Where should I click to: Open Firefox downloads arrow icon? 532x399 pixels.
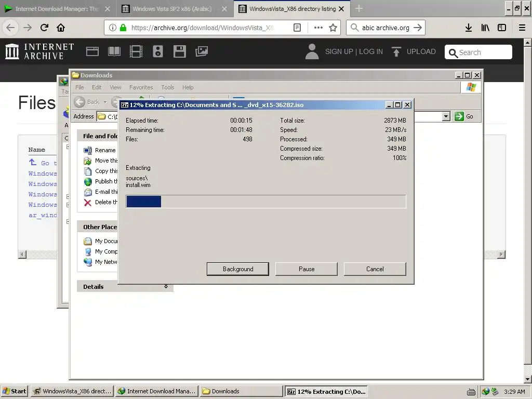tap(469, 28)
